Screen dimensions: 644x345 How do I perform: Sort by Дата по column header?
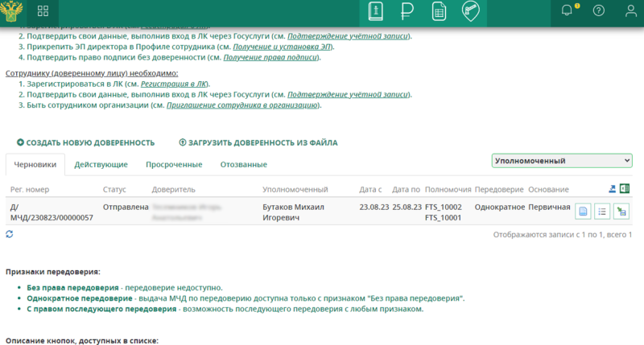406,190
